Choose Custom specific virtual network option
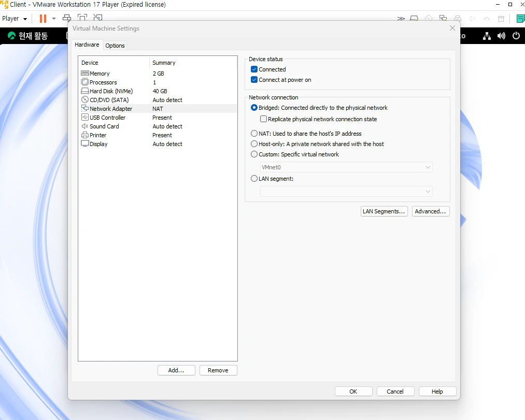 point(254,154)
